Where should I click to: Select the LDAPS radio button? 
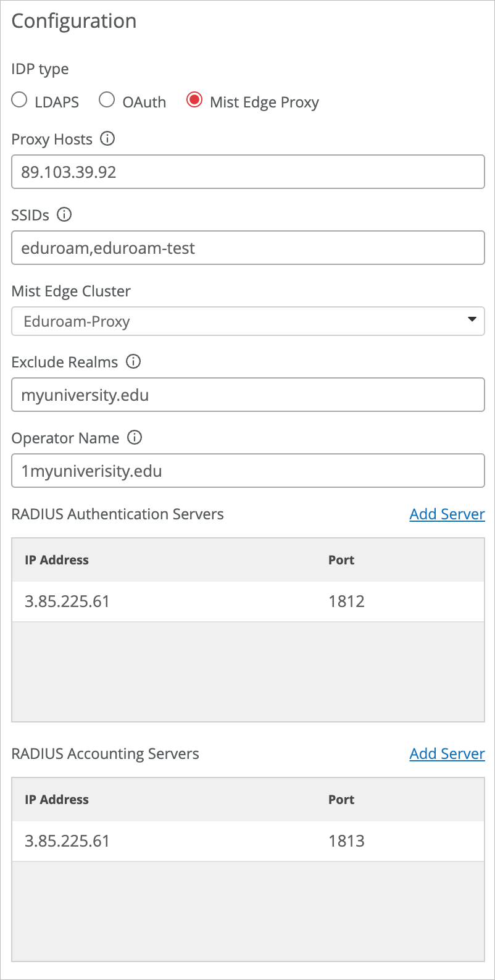coord(20,100)
